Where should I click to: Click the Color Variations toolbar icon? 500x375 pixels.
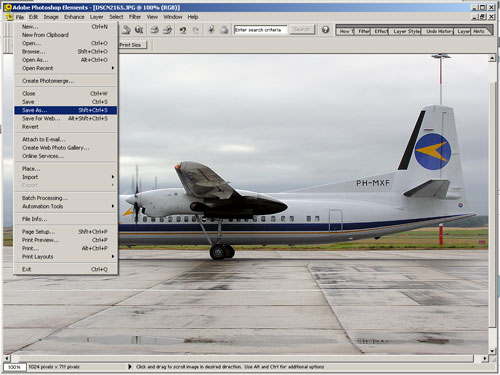point(224,30)
